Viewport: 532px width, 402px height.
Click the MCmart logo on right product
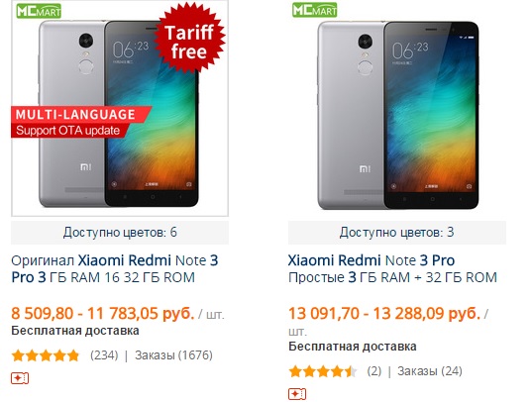coord(315,10)
